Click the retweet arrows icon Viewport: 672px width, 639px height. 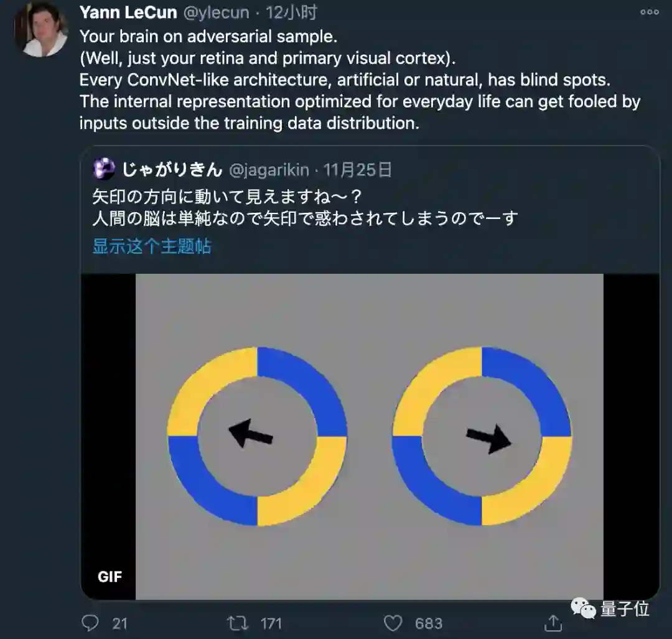point(238,623)
